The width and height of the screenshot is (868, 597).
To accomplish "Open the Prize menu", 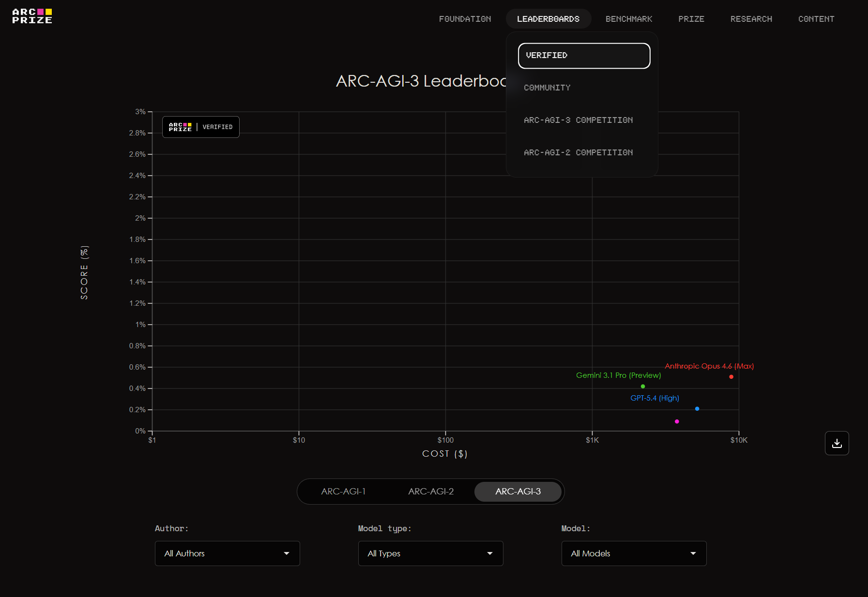I will pyautogui.click(x=691, y=19).
